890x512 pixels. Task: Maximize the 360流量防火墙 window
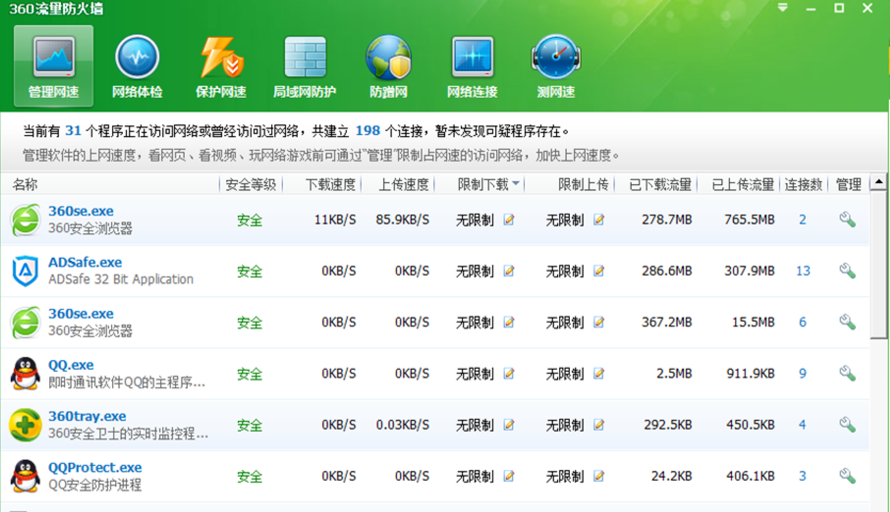point(839,8)
